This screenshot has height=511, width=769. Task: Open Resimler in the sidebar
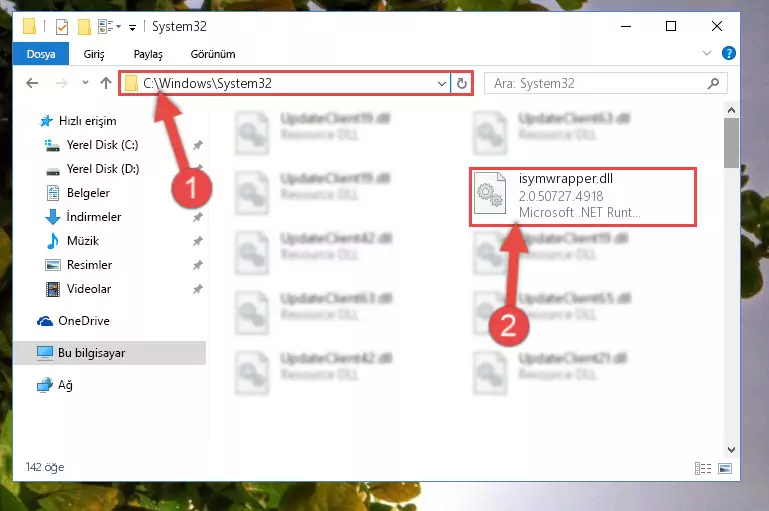point(89,265)
